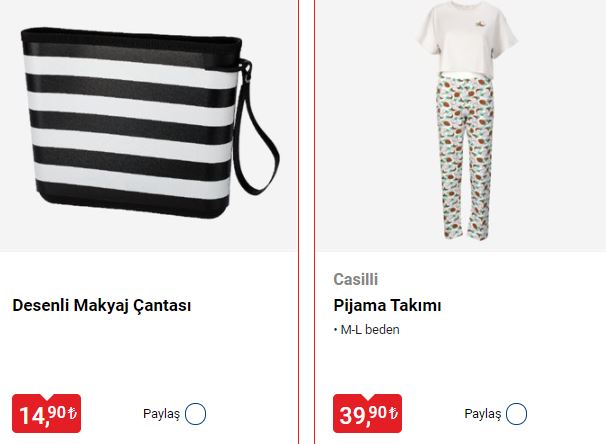The width and height of the screenshot is (606, 444).
Task: Click the Paylaş label beside the 14,90 price
Action: pyautogui.click(x=162, y=414)
